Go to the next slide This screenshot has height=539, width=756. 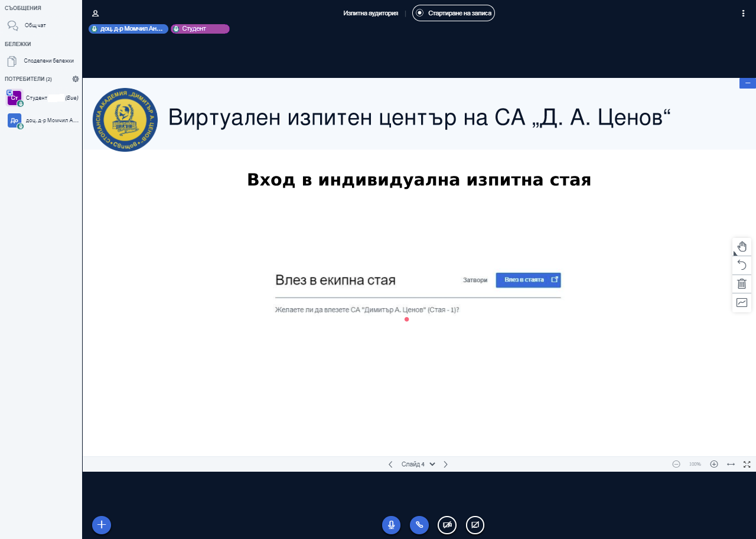tap(445, 464)
